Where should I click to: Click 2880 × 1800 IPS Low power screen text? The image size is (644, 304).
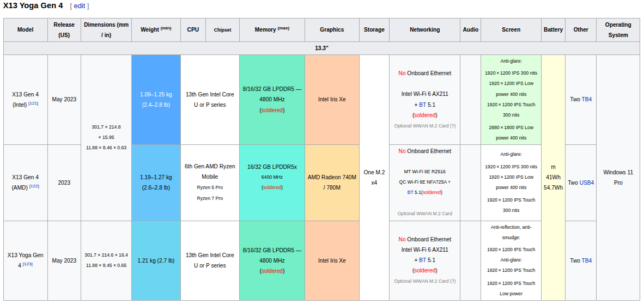coord(511,133)
